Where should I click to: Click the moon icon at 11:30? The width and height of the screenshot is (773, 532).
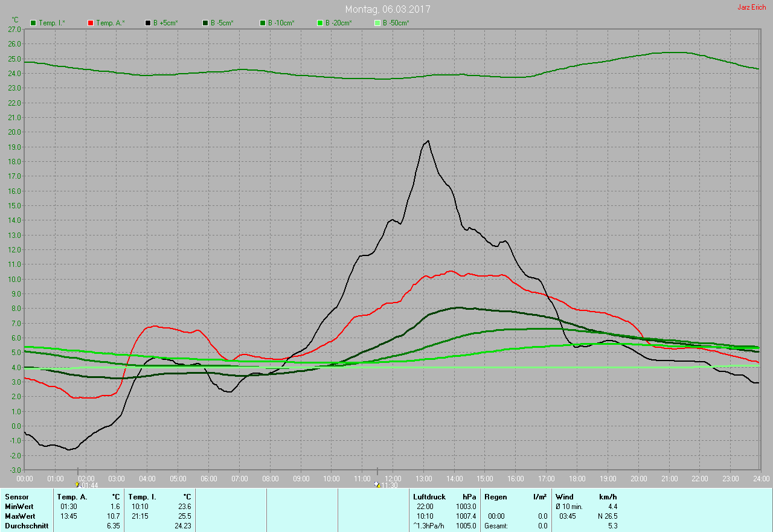point(377,485)
